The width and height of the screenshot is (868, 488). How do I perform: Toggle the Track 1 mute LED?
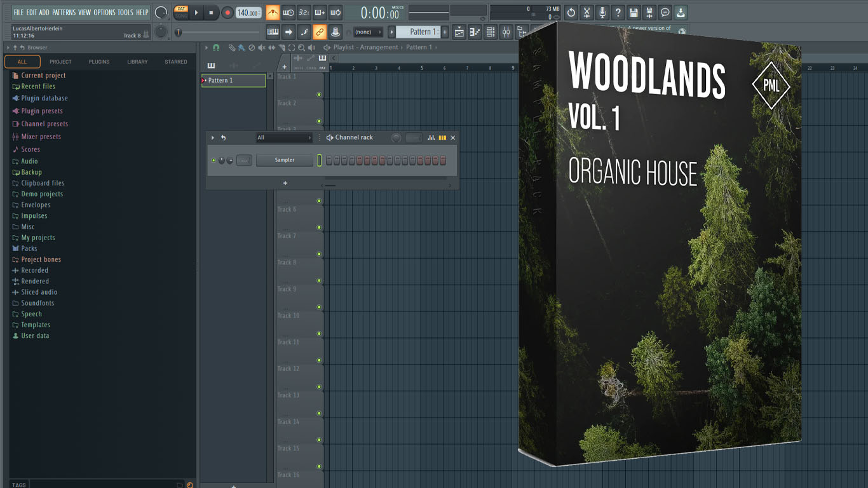319,95
